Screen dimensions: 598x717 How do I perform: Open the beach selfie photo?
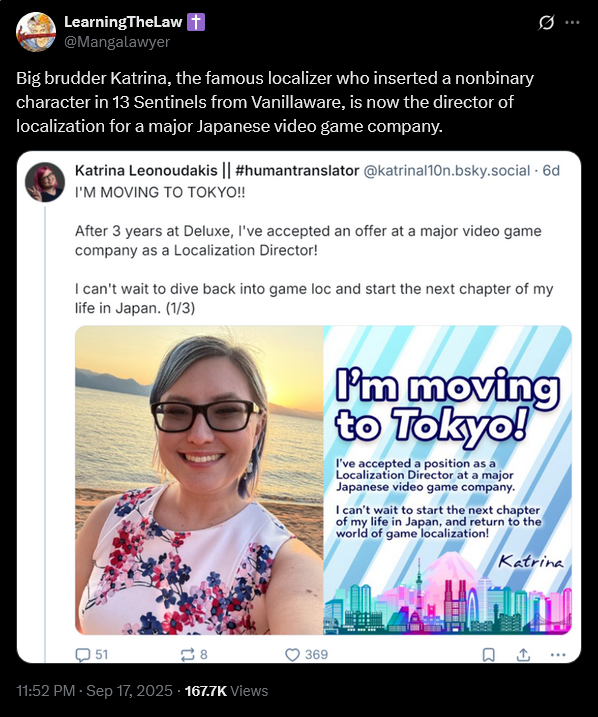pos(199,480)
